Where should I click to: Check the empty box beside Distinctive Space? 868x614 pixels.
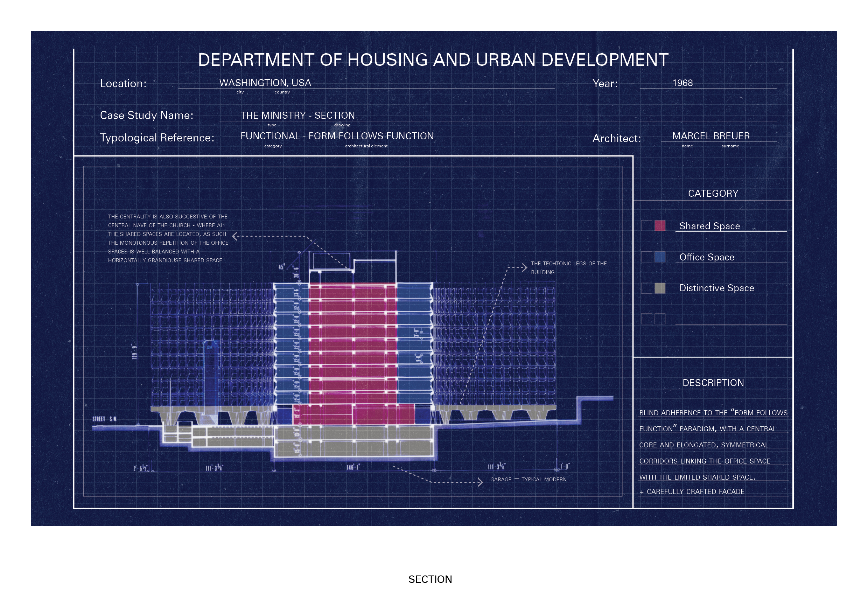tap(646, 288)
